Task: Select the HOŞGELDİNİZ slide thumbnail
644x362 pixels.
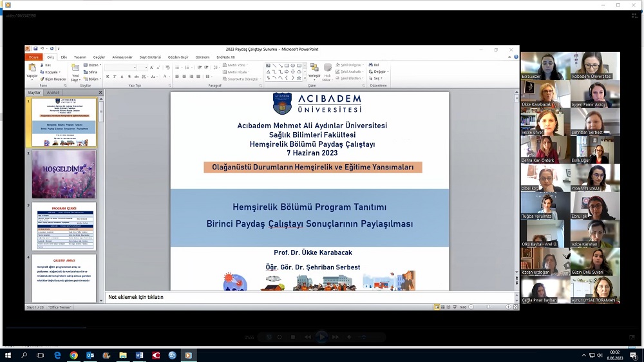Action: point(64,174)
